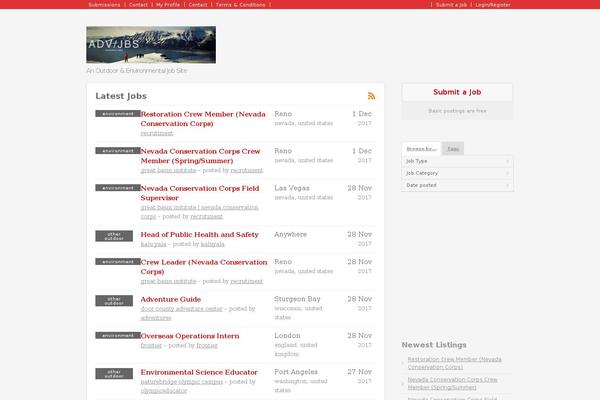Click the 27 Nov date
Viewport: 600px width, 400px height.
359,372
